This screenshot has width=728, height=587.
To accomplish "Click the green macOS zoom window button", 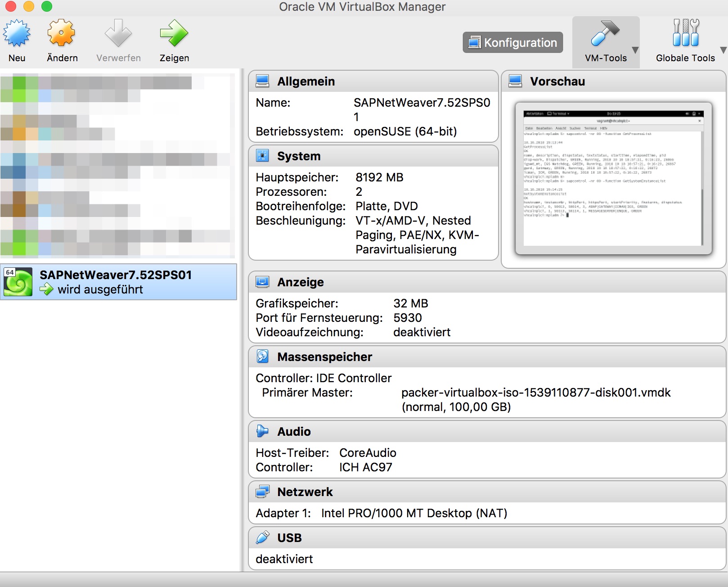I will 47,6.
